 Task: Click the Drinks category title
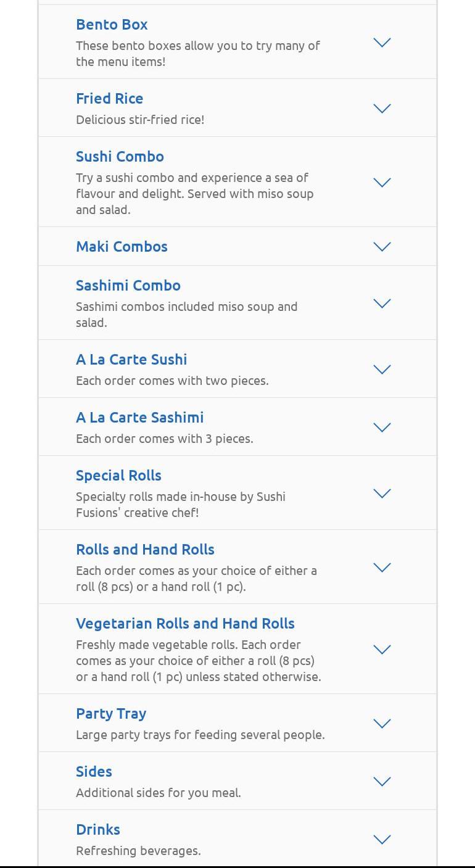click(98, 830)
